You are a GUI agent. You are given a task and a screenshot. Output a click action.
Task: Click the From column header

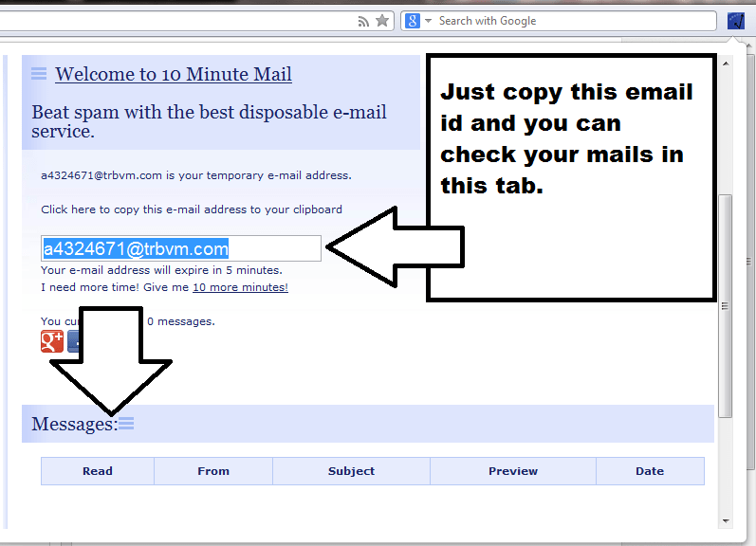click(213, 471)
